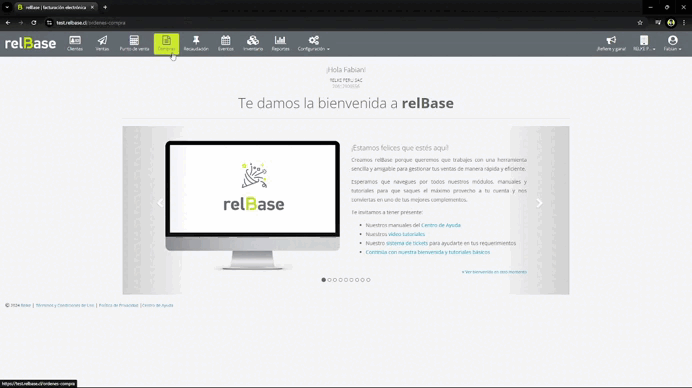Viewport: 692px width, 388px height.
Task: Open the video tutoriales link
Action: point(406,234)
